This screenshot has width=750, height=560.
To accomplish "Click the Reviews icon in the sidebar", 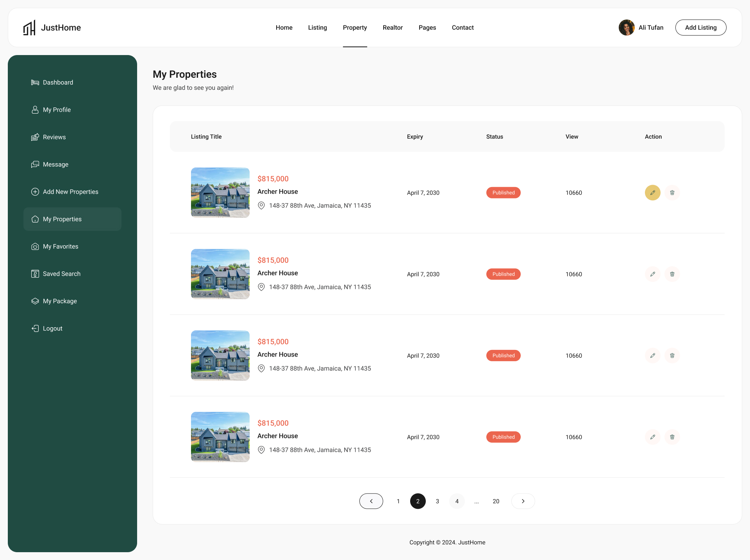I will click(35, 137).
